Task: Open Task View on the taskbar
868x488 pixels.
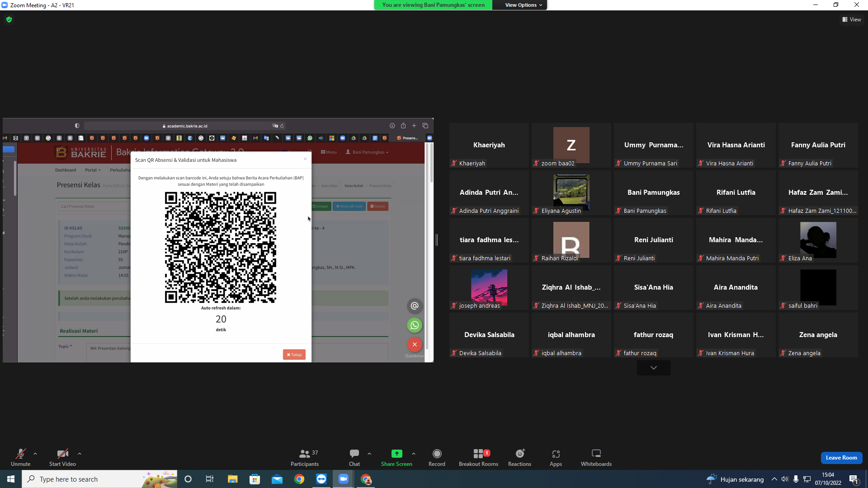Action: click(x=210, y=479)
